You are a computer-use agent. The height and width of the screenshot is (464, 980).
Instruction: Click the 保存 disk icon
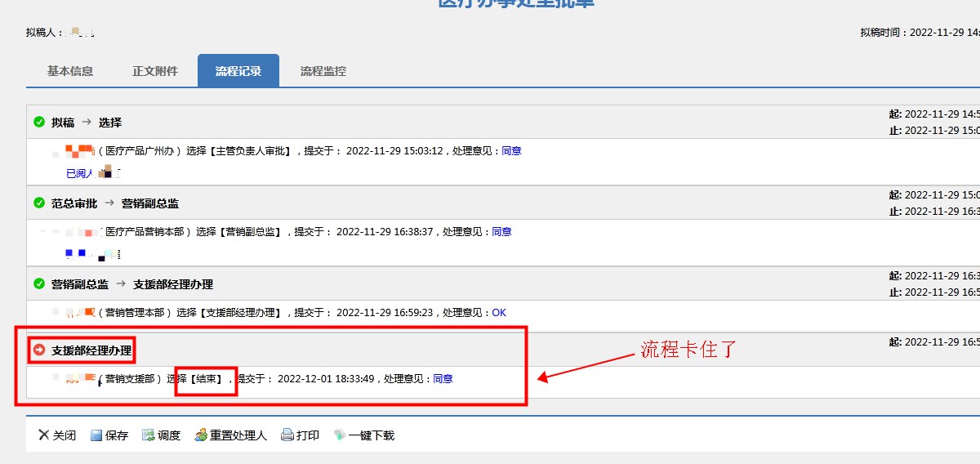coord(96,435)
